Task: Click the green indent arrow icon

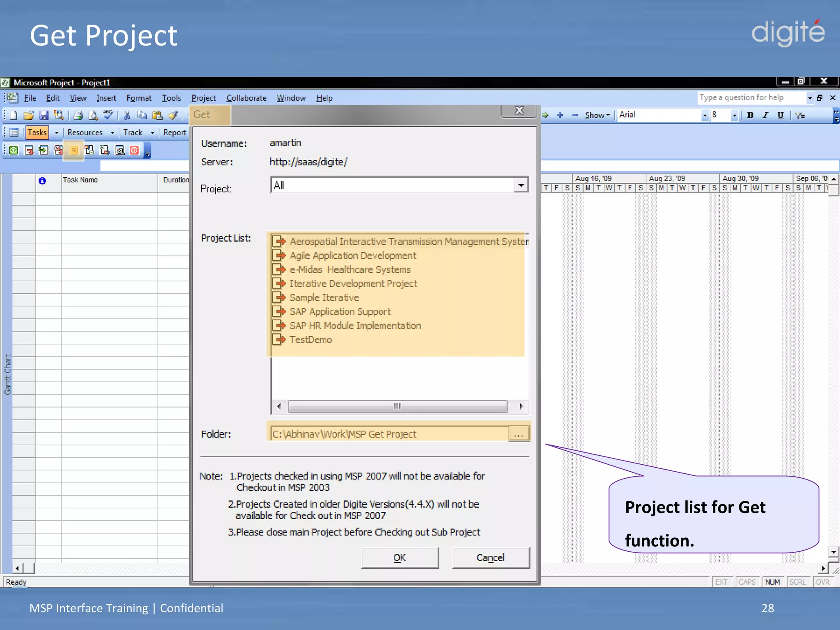Action: pyautogui.click(x=546, y=115)
